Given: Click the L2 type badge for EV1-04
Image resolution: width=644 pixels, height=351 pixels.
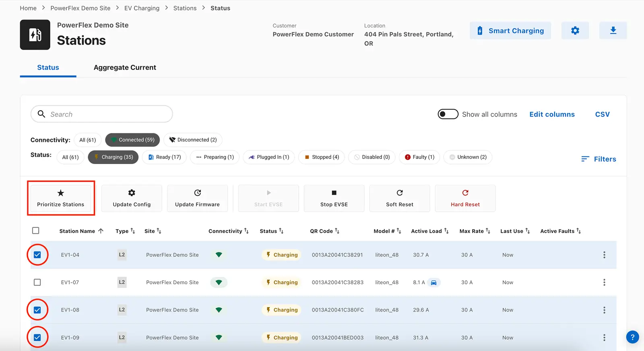Looking at the screenshot, I should click(x=122, y=255).
